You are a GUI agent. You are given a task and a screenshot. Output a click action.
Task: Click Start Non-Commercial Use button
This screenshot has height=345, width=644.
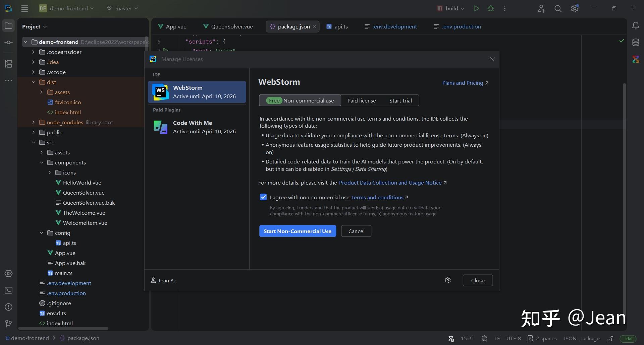point(298,231)
